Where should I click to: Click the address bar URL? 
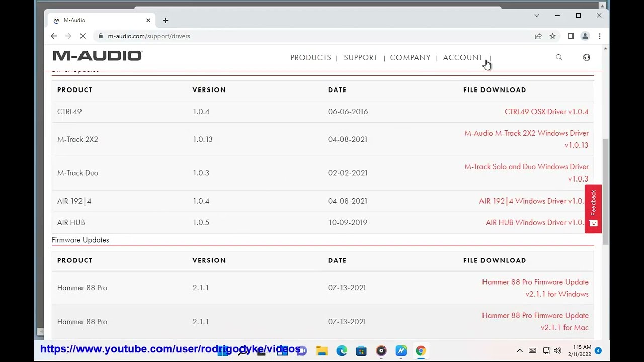tap(149, 36)
